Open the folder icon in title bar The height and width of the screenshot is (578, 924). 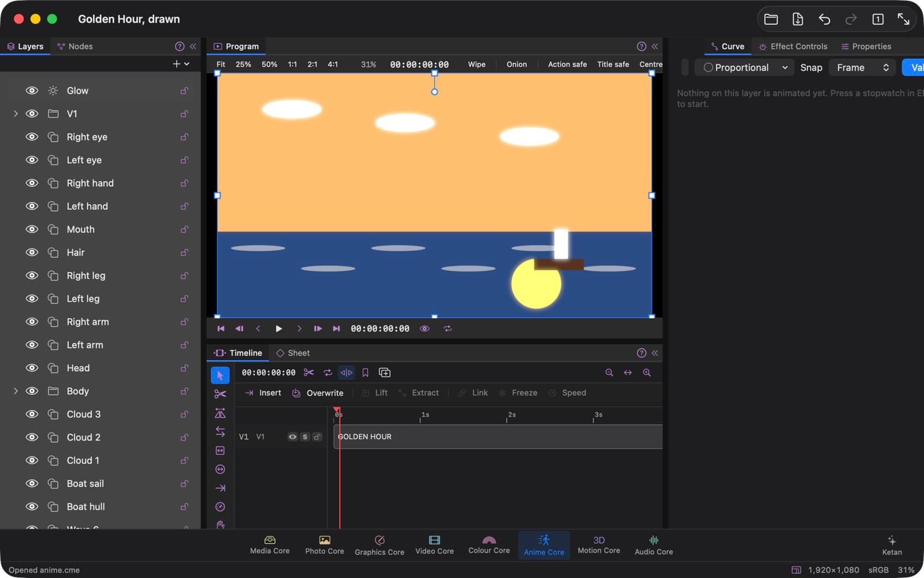(x=771, y=19)
